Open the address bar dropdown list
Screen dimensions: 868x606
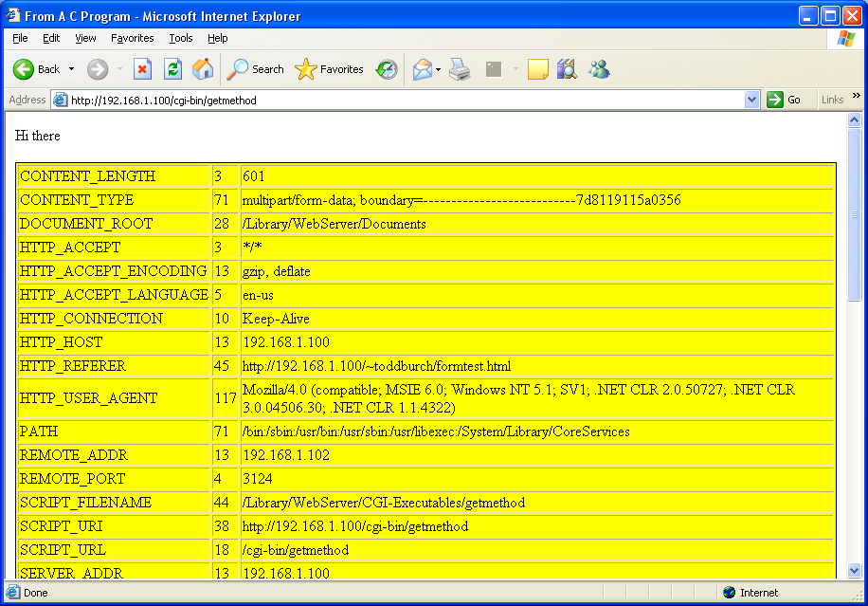tap(751, 100)
